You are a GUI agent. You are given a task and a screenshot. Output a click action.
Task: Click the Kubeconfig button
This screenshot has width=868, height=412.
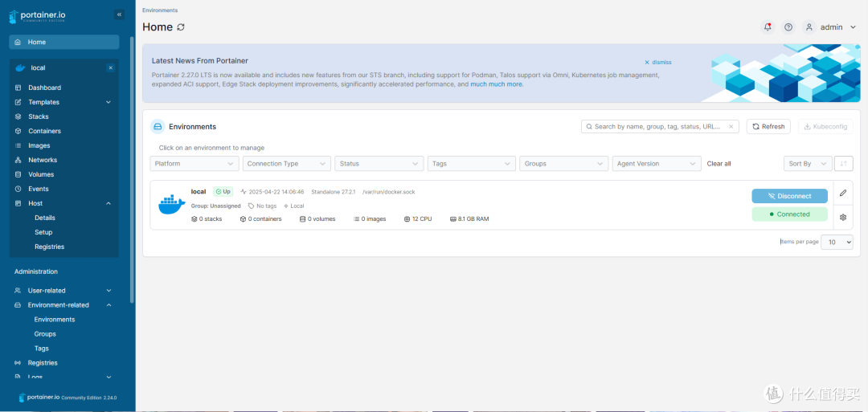click(825, 127)
